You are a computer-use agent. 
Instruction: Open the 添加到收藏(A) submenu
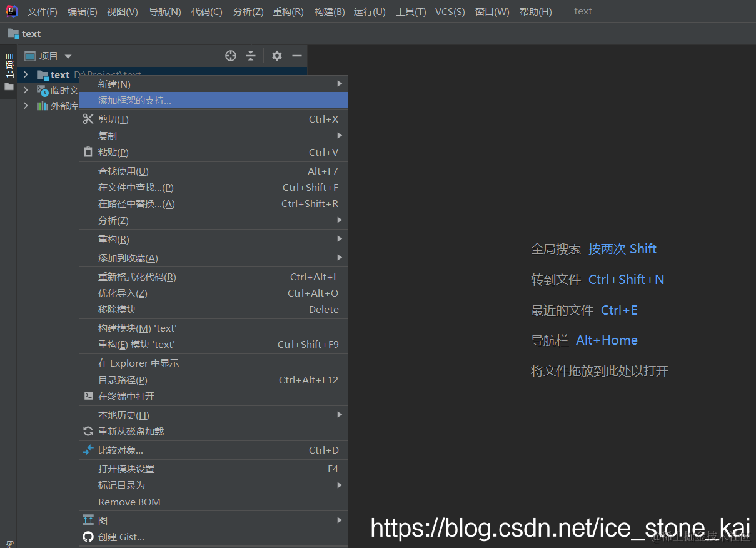point(213,258)
